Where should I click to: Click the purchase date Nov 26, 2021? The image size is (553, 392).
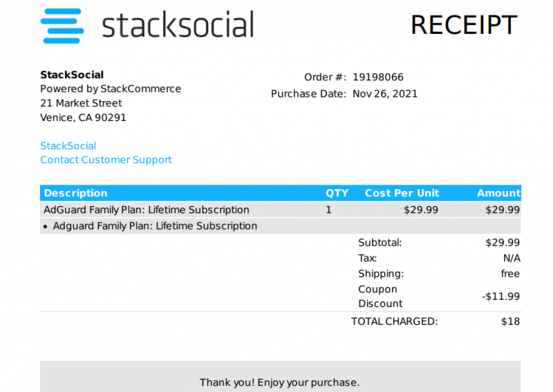coord(385,94)
